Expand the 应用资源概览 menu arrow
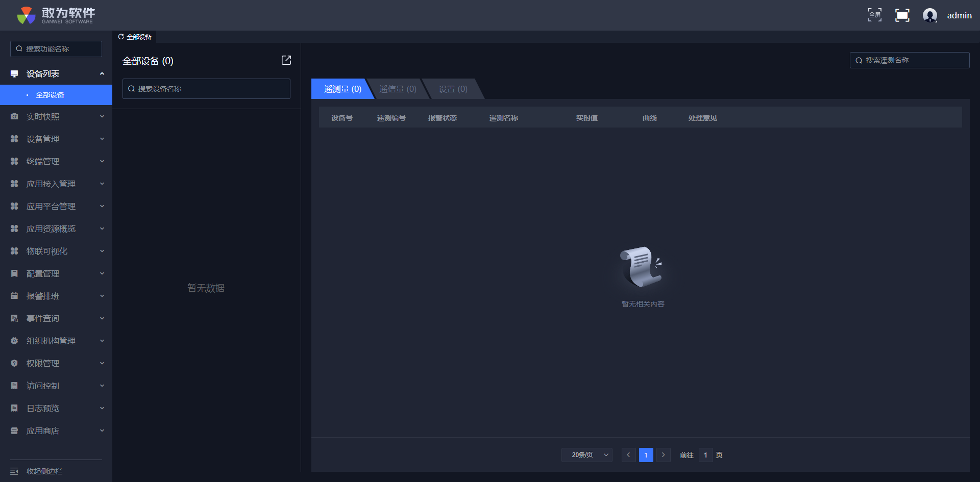The width and height of the screenshot is (980, 482). click(102, 229)
